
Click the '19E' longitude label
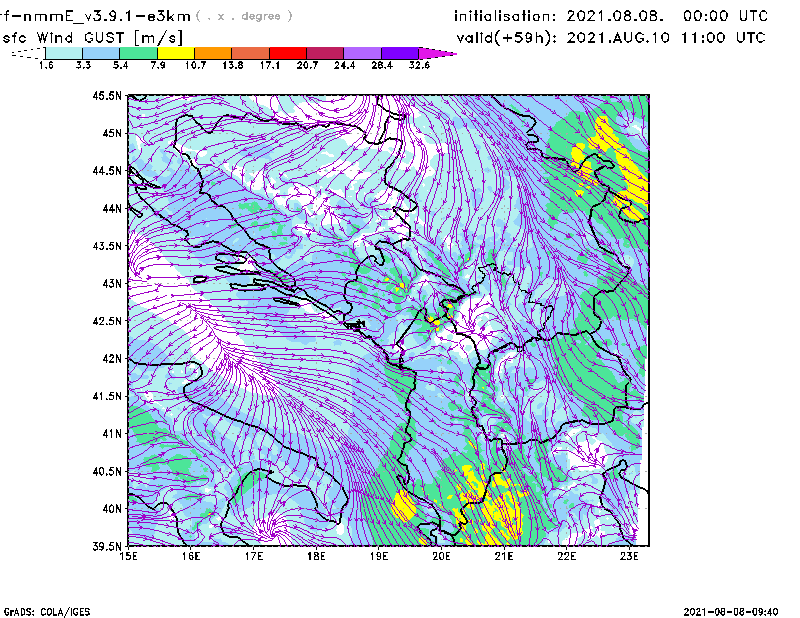click(x=379, y=556)
